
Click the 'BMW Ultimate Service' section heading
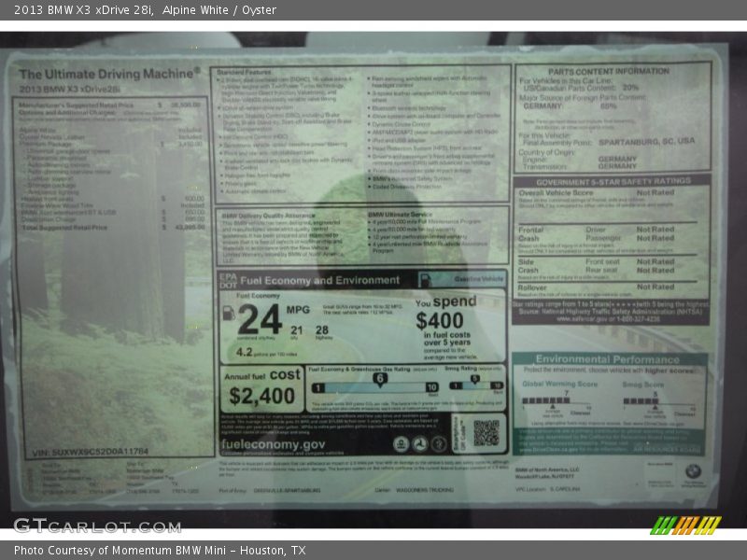pyautogui.click(x=401, y=215)
